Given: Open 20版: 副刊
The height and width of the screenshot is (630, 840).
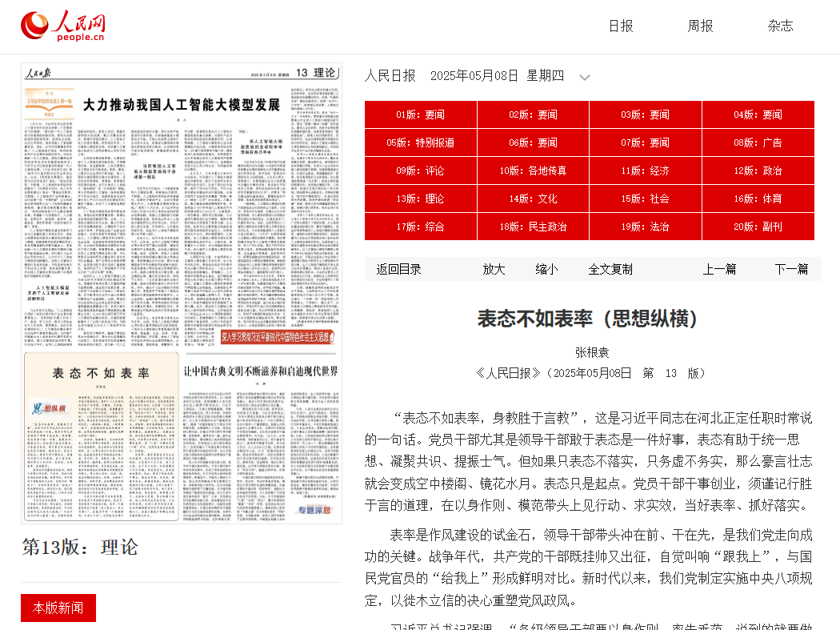Looking at the screenshot, I should (x=758, y=227).
